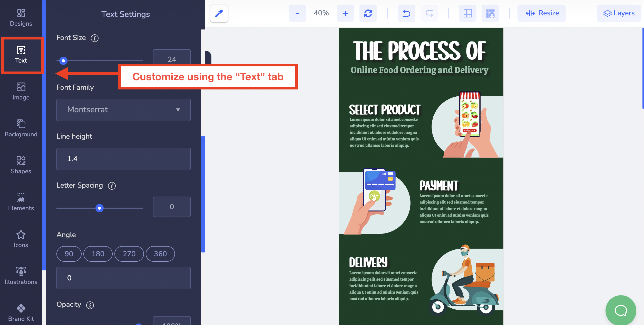644x325 pixels.
Task: Open the Font Family dropdown
Action: pos(123,110)
